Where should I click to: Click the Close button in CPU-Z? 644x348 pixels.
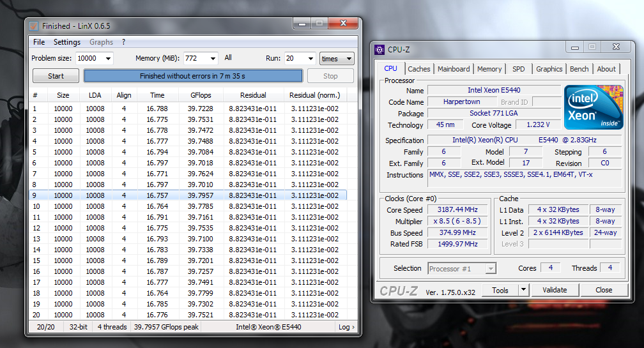604,290
